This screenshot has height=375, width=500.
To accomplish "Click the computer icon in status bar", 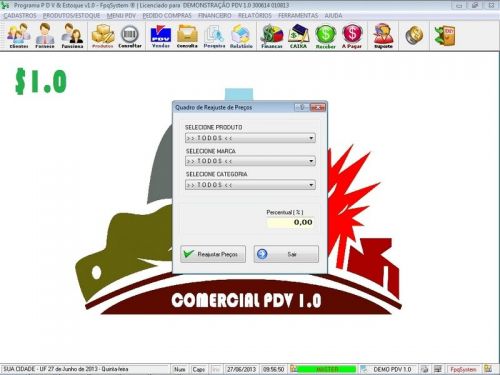I will click(x=438, y=369).
